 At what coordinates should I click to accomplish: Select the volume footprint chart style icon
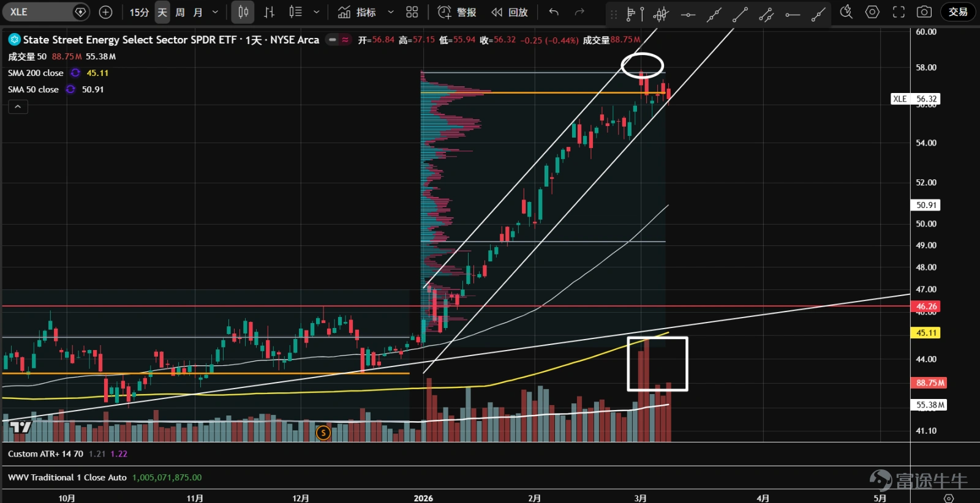[295, 12]
